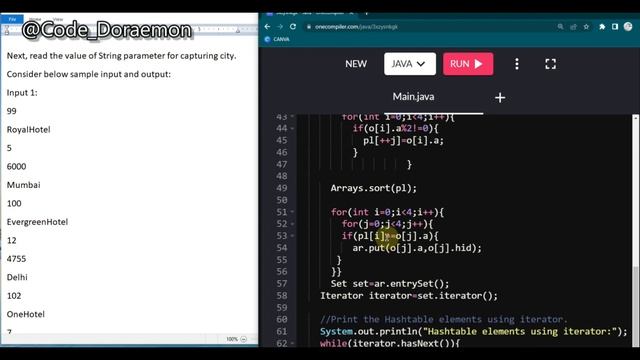
Task: Go back in the browser
Action: 267,27
